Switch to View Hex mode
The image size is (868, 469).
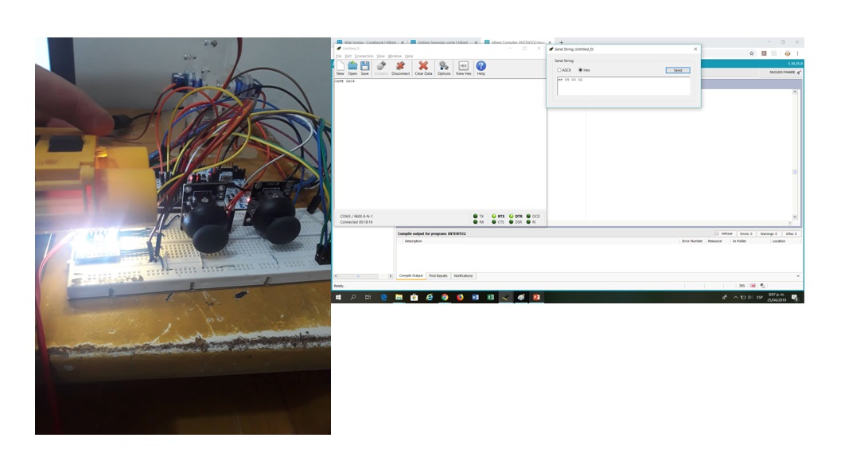463,68
